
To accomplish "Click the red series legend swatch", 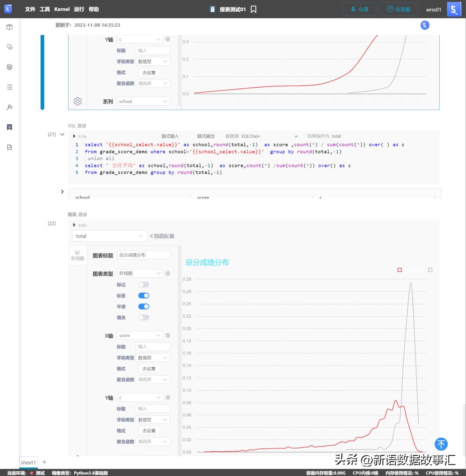I will pyautogui.click(x=400, y=270).
